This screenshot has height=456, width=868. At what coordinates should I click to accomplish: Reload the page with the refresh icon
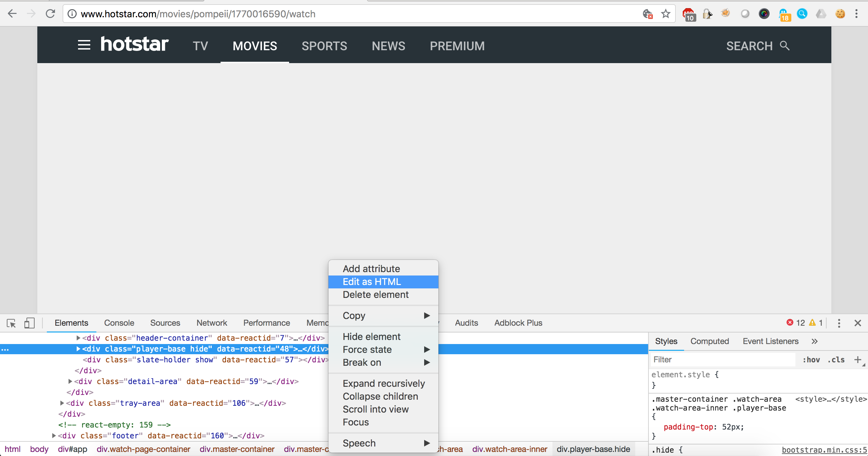pyautogui.click(x=51, y=14)
